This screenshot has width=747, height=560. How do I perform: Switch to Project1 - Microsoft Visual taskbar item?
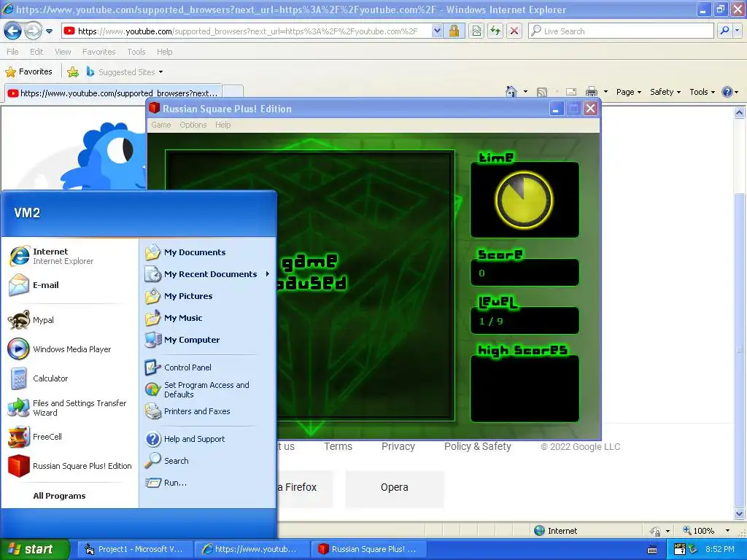(135, 550)
